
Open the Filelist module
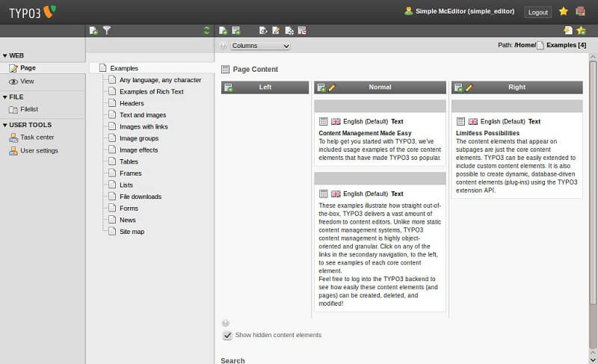pyautogui.click(x=23, y=109)
